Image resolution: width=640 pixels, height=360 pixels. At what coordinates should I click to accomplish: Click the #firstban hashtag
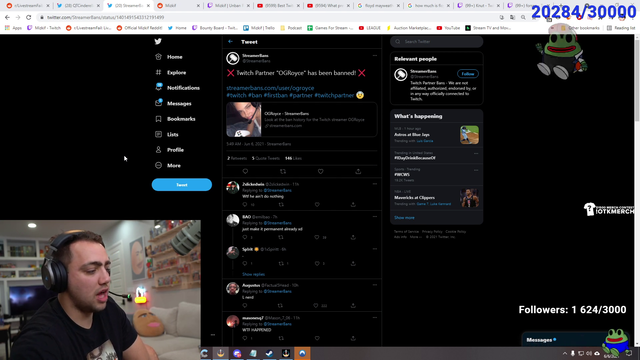click(276, 95)
